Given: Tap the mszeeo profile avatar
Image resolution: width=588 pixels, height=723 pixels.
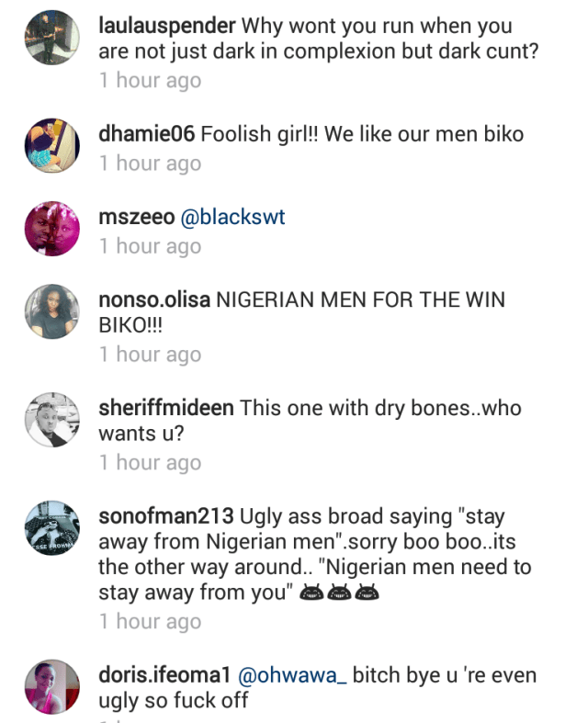Looking at the screenshot, I should pos(53,229).
